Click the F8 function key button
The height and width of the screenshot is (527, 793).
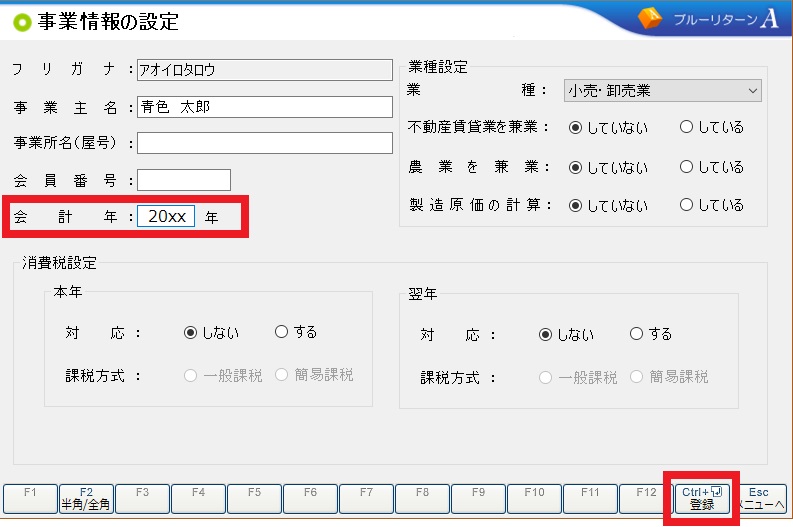[422, 499]
